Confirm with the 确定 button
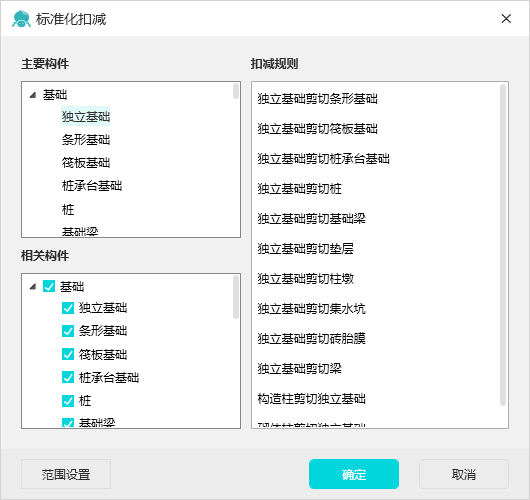 tap(354, 474)
